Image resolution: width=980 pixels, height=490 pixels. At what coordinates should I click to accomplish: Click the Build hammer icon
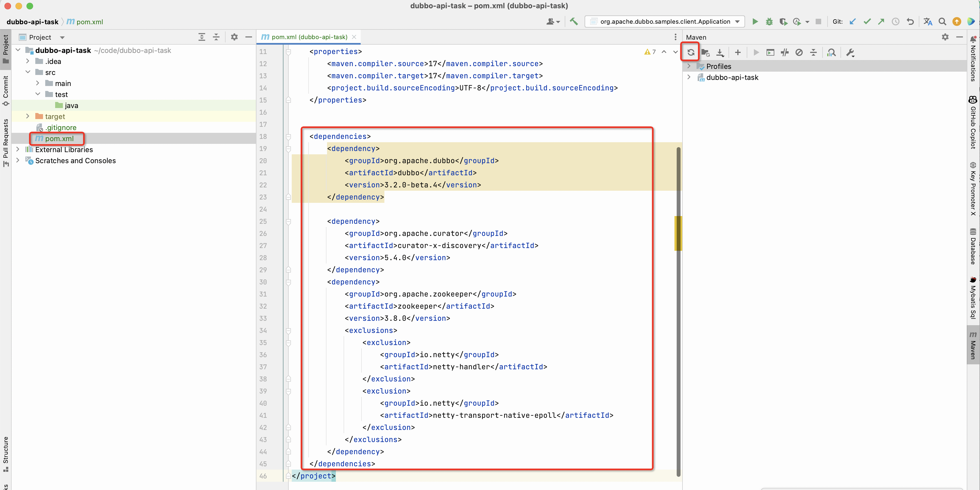(574, 22)
